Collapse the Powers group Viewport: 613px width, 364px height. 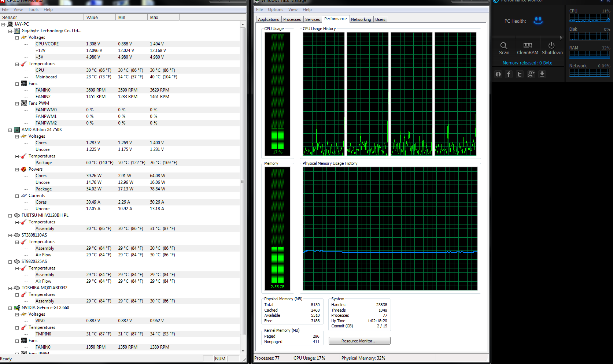click(17, 170)
